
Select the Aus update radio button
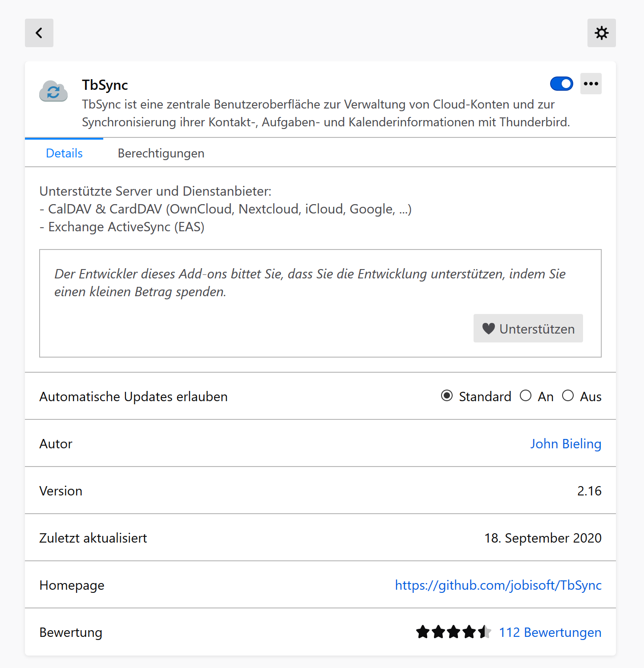pos(568,396)
